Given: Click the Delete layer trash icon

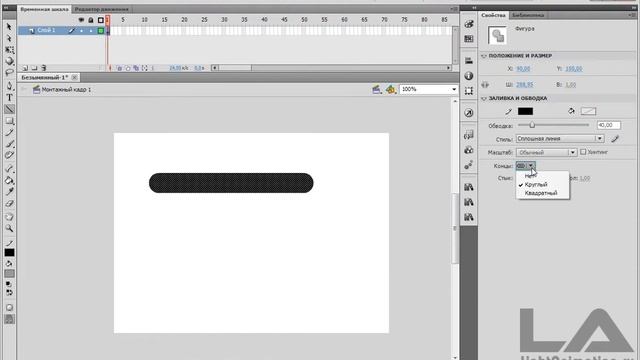Looking at the screenshot, I should (44, 68).
